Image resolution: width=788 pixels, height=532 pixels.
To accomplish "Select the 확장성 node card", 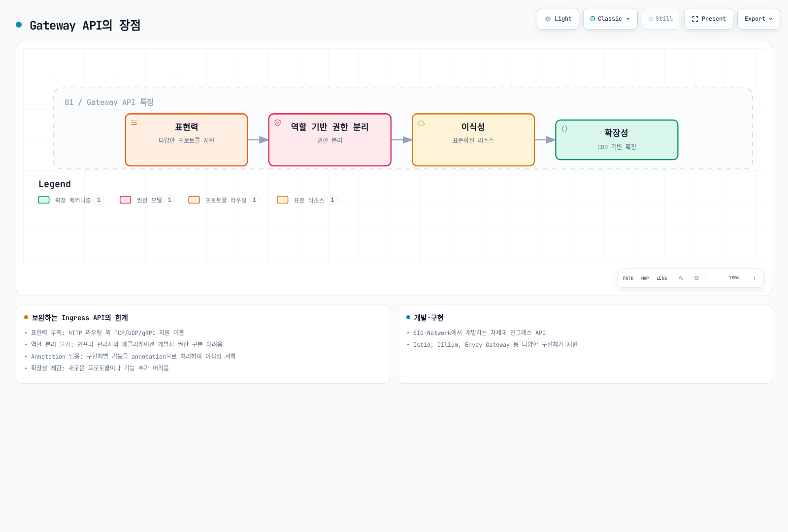I will click(x=617, y=140).
